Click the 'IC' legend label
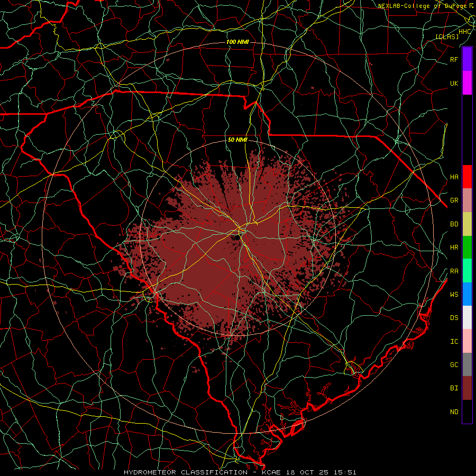 pos(454,342)
